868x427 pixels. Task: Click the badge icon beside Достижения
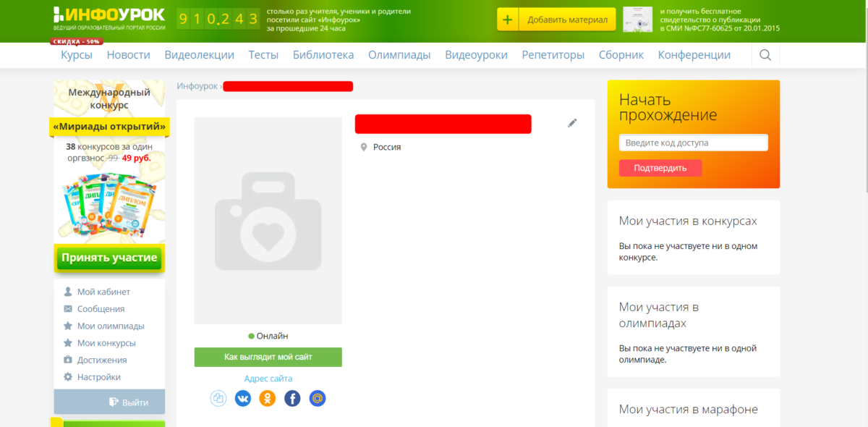[68, 360]
